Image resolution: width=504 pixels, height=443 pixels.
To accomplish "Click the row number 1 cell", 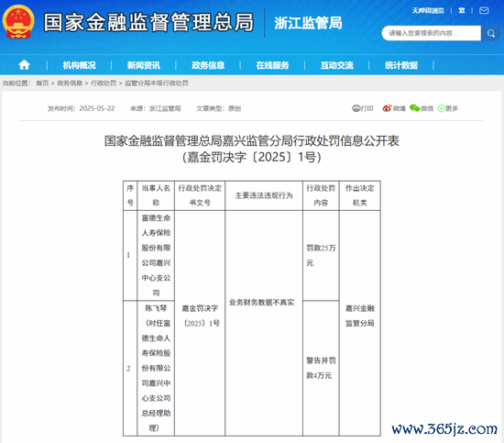I will (x=130, y=256).
